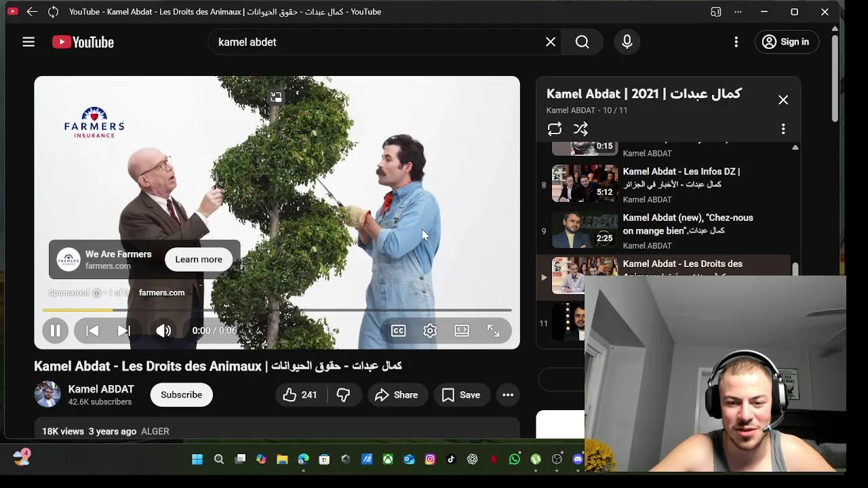Open YouTube settings three-dot menu
The height and width of the screenshot is (488, 868).
click(x=736, y=42)
